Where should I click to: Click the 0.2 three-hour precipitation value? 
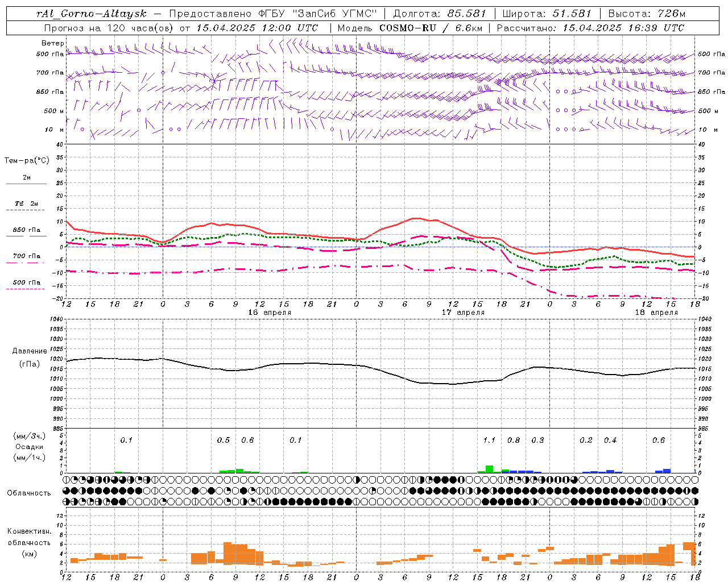586,440
